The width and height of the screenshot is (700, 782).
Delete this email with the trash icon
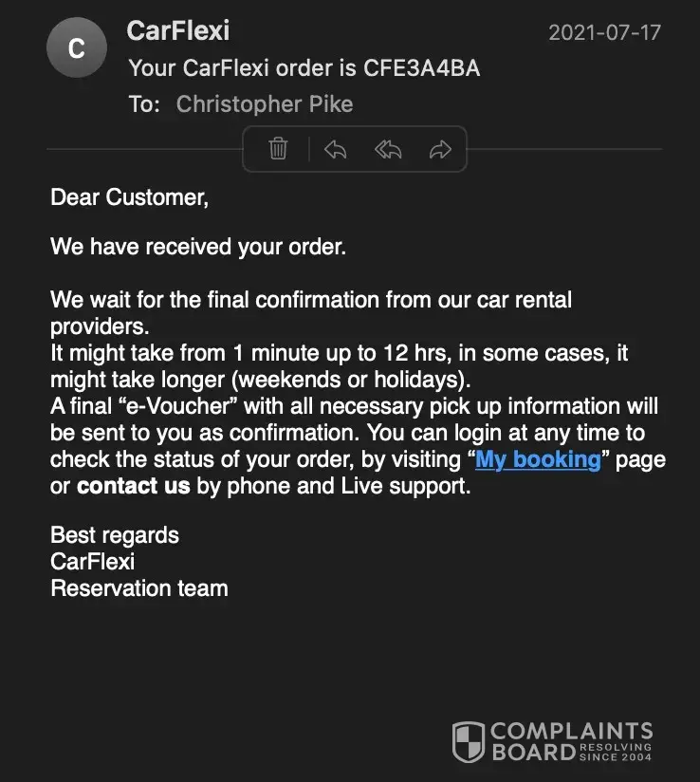coord(278,149)
